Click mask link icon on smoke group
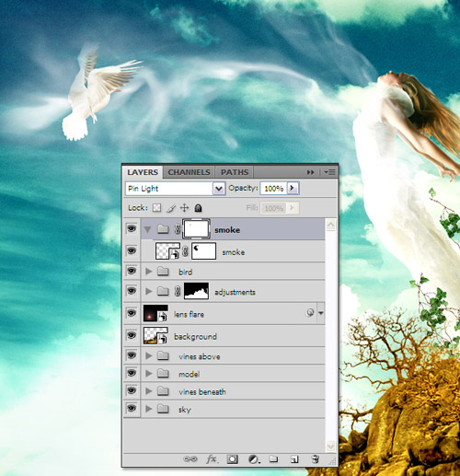Viewport: 460px width, 476px height. (x=178, y=229)
